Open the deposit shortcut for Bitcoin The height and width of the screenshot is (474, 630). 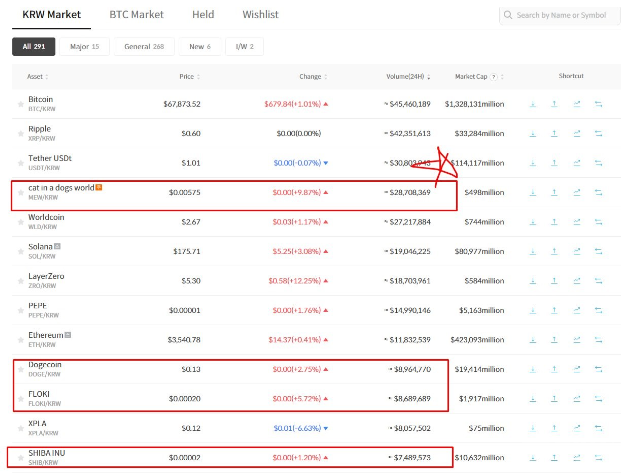pos(532,104)
